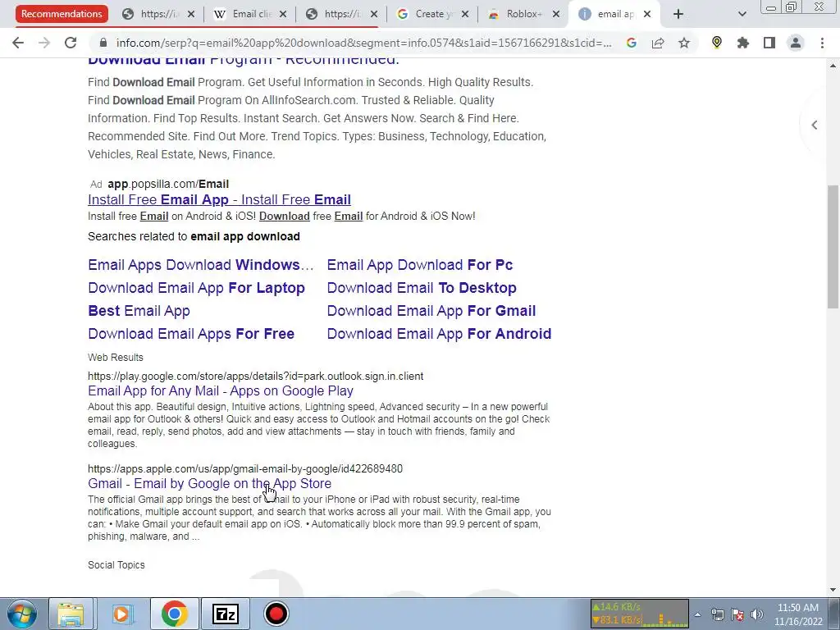Click the scrollbar down arrow
The height and width of the screenshot is (630, 840).
click(833, 590)
